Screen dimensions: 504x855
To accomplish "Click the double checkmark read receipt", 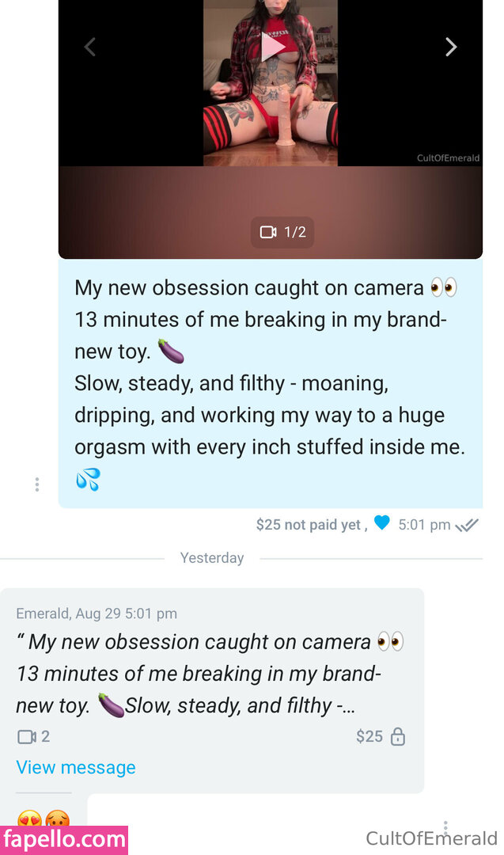I will (467, 525).
